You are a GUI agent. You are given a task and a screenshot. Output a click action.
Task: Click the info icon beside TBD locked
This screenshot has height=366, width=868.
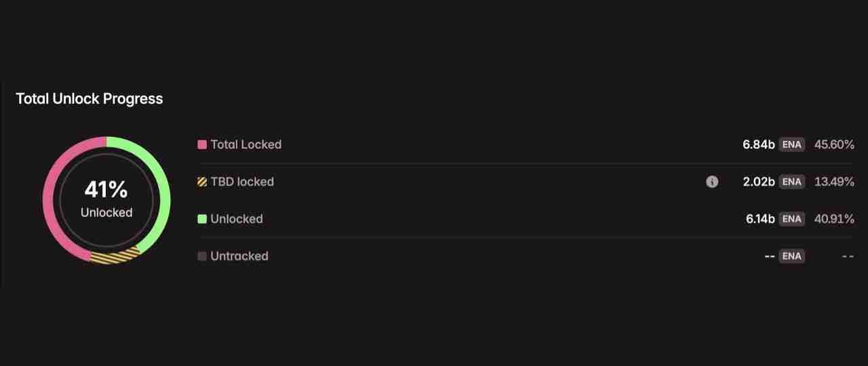(x=712, y=182)
